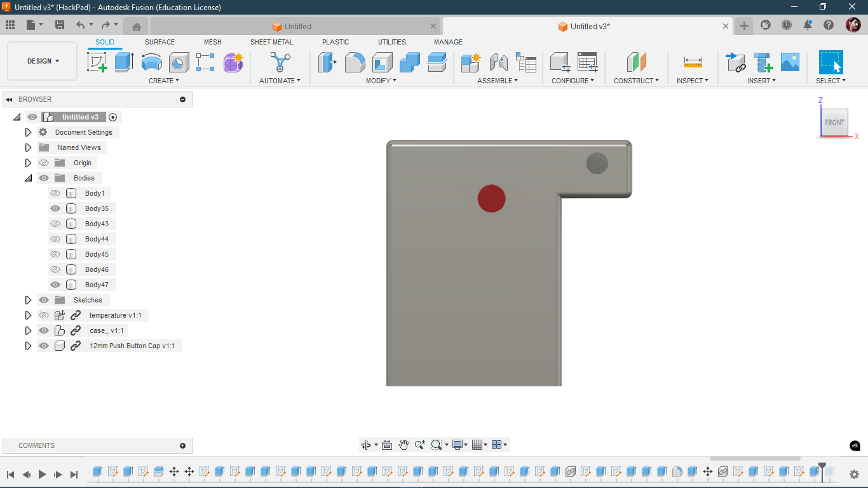Open the DESIGN workspace dropdown

tap(43, 61)
